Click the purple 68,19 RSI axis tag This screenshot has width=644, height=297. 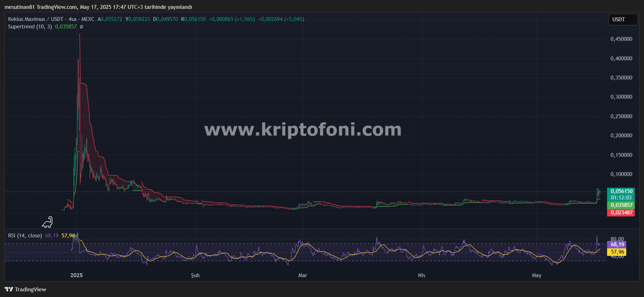coord(617,244)
